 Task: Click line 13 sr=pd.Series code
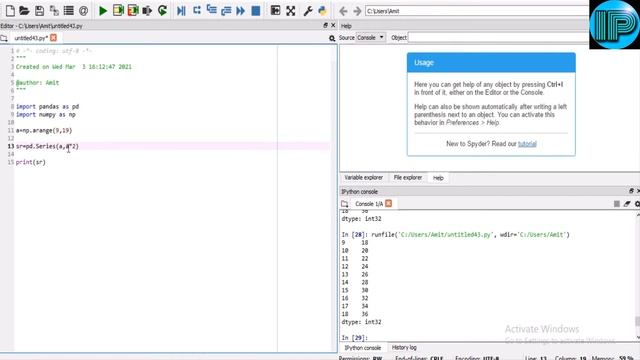click(47, 146)
